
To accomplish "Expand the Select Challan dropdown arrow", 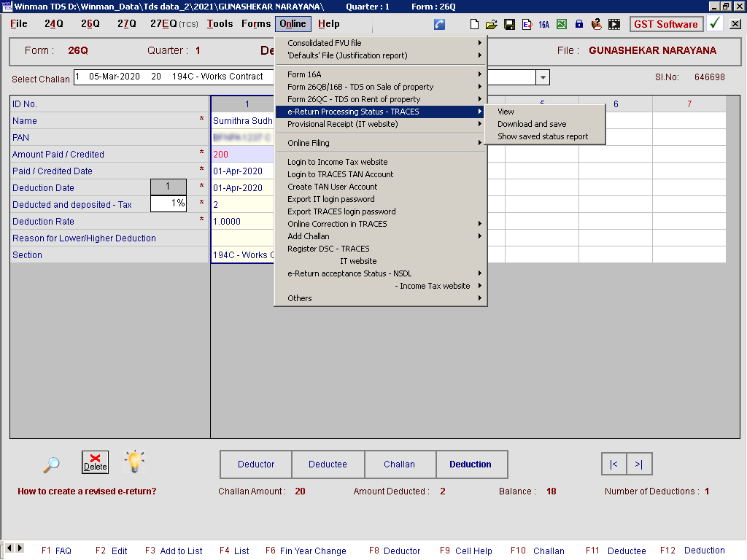I will click(x=543, y=77).
